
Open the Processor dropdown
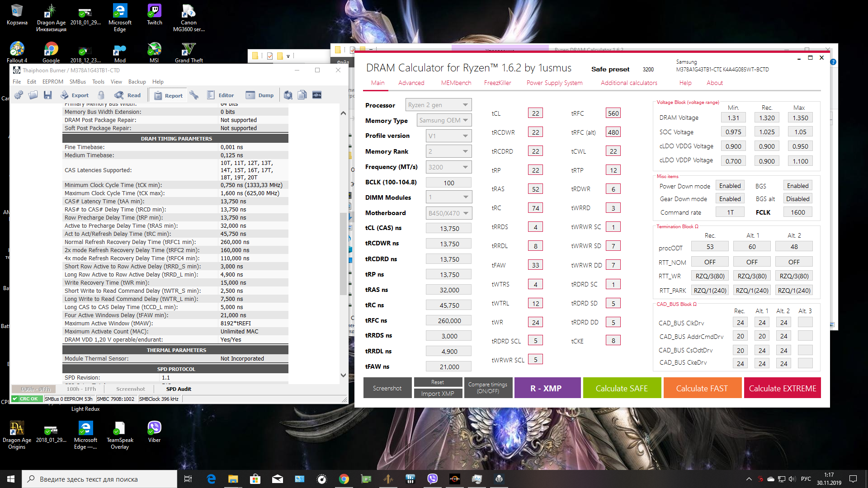tap(438, 105)
